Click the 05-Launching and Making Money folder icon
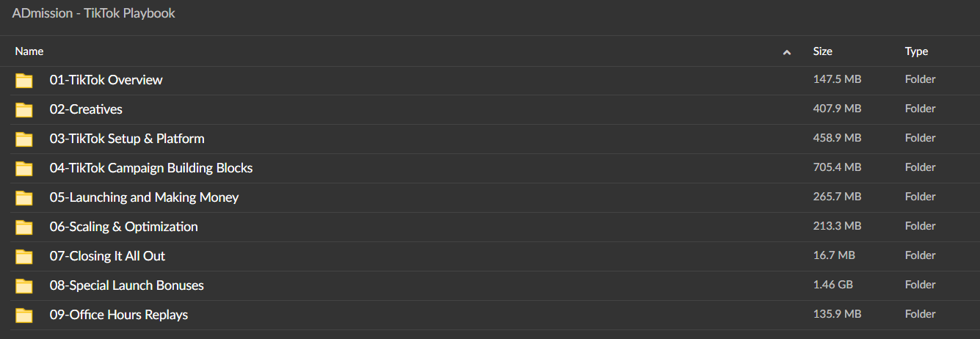This screenshot has height=339, width=980. point(24,197)
